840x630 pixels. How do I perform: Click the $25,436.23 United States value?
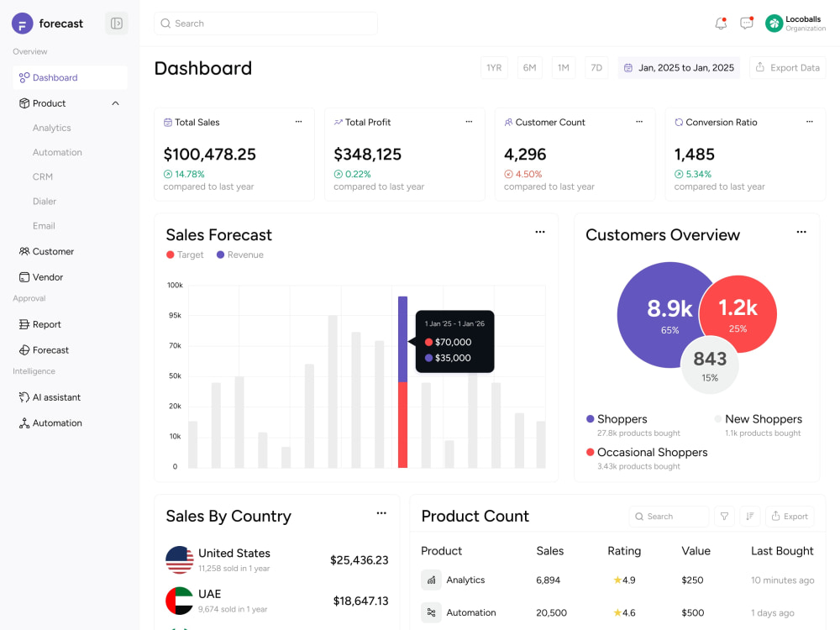(x=359, y=560)
